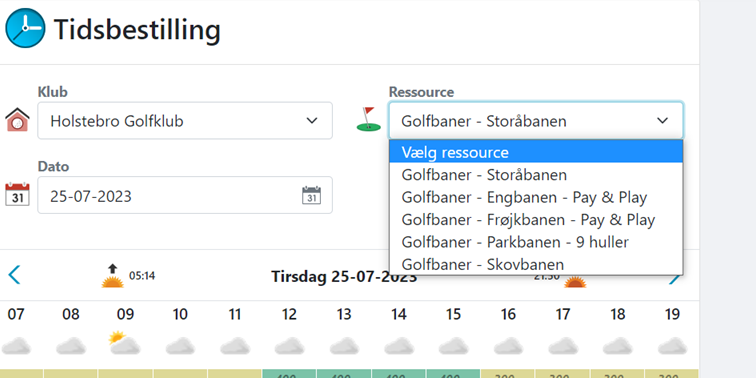Click the cloud weather icon under 10

(x=180, y=346)
